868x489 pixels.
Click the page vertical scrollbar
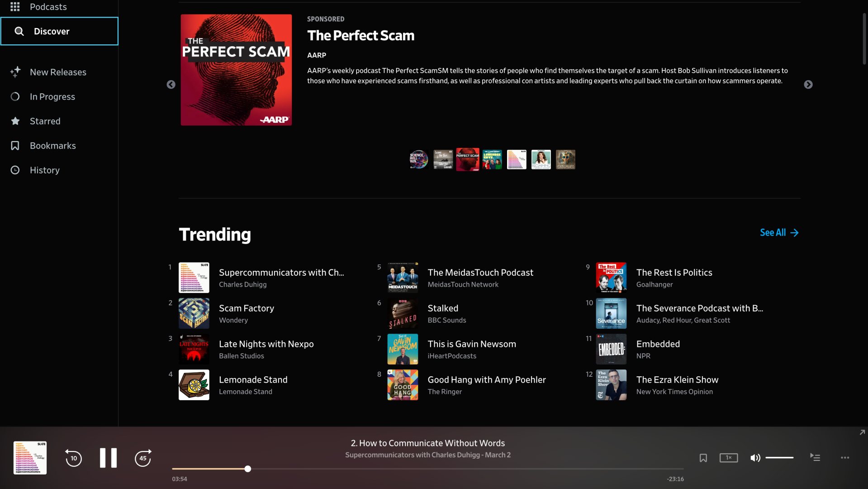(864, 38)
